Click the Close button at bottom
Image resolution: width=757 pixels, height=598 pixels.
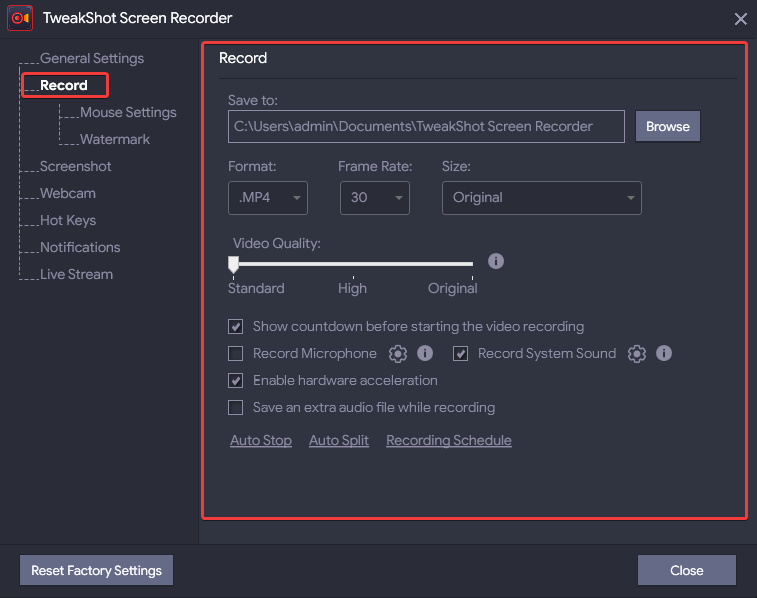click(687, 570)
